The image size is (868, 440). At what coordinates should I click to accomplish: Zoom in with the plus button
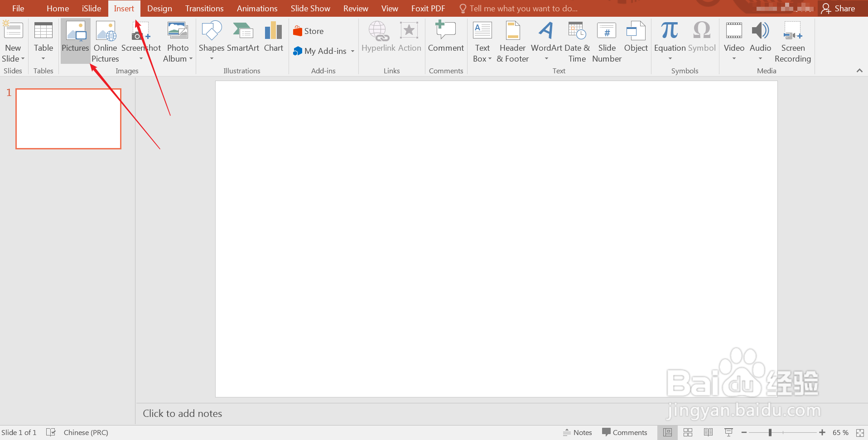pos(822,433)
